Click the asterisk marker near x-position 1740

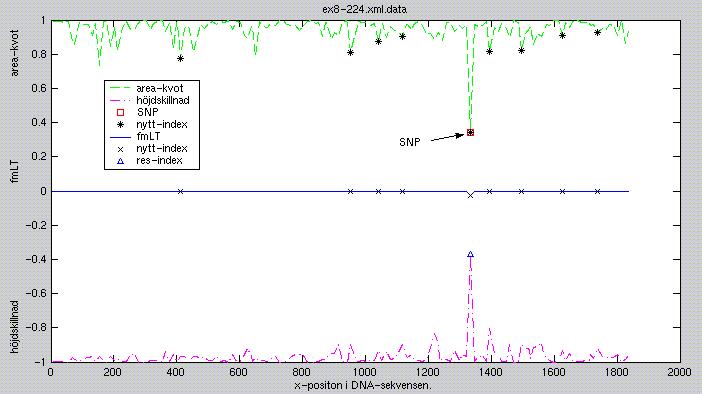[x=597, y=32]
